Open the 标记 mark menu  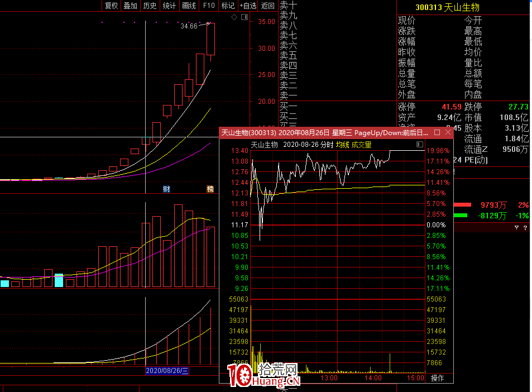(x=228, y=6)
